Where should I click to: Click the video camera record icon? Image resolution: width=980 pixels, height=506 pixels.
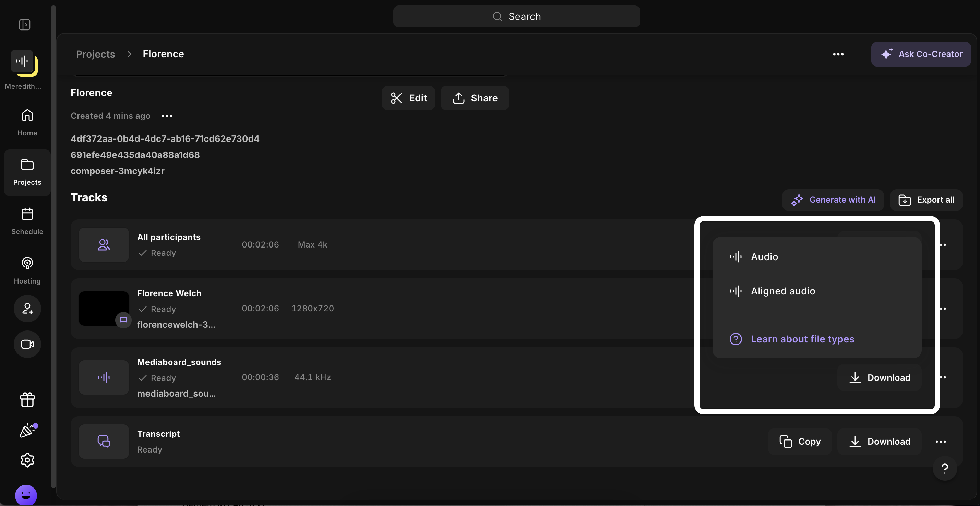[27, 344]
